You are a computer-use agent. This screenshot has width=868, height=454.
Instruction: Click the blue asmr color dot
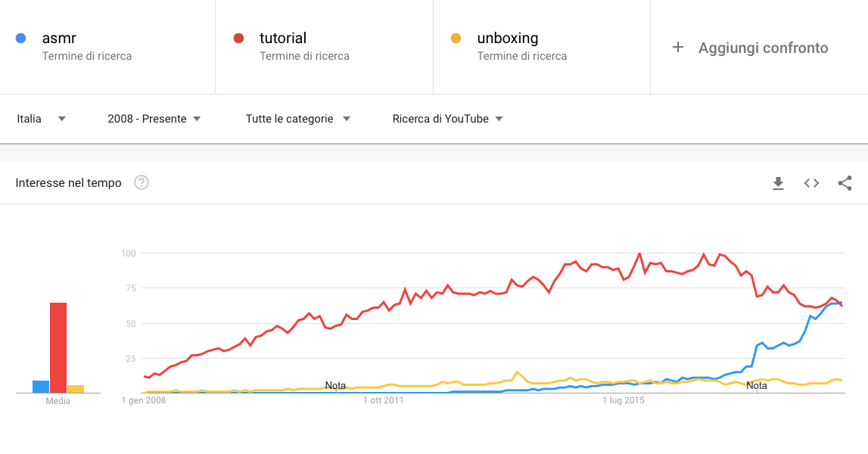(21, 38)
